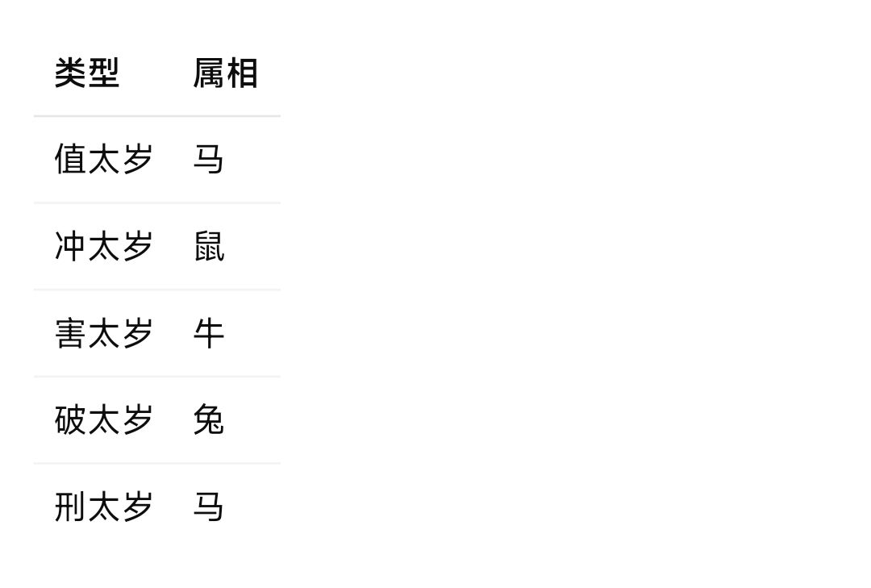Click the divider between 值太岁 and 冲太岁 rows

tap(157, 203)
